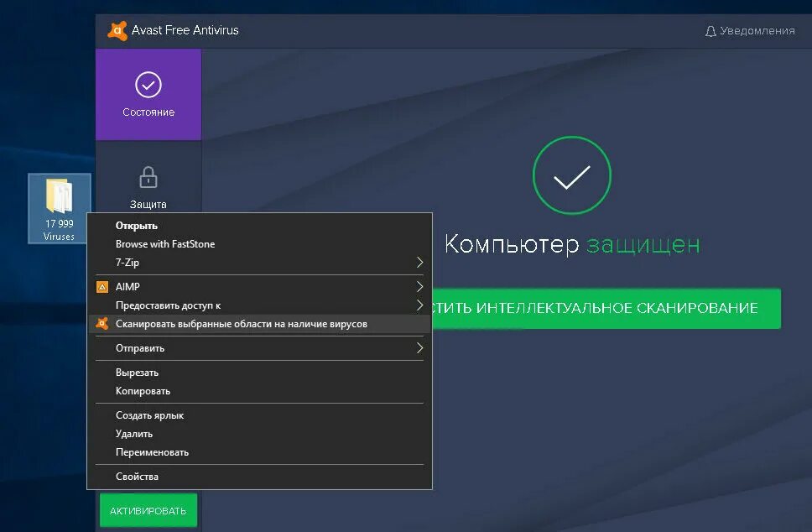Click the 17 999 Viruses folder label
This screenshot has height=532, width=812.
(x=59, y=230)
